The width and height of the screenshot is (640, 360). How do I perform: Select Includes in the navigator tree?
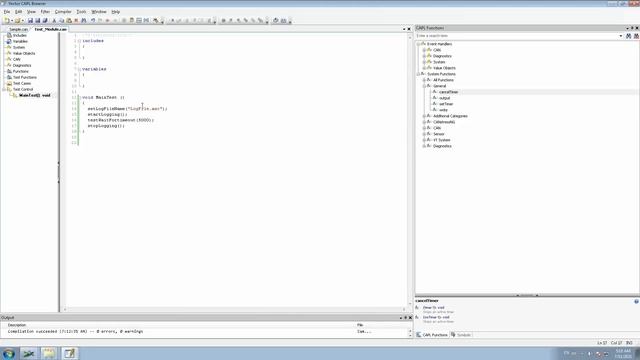coord(19,36)
